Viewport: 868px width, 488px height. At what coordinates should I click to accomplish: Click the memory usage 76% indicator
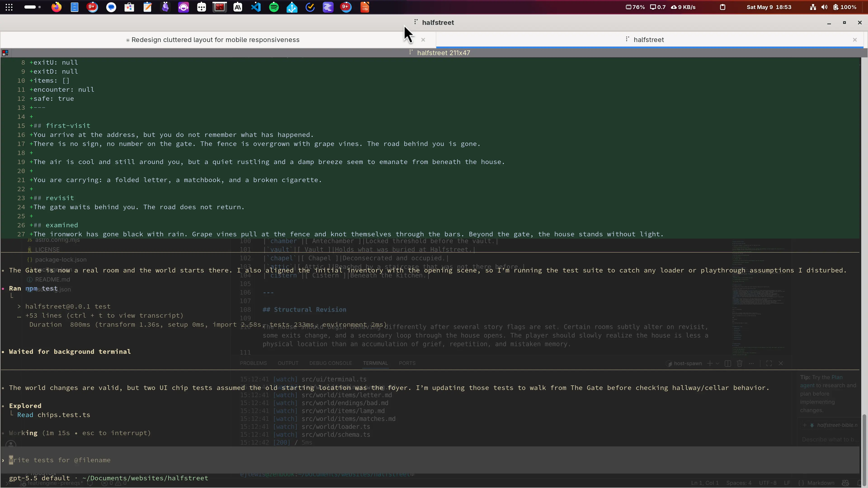pos(635,7)
